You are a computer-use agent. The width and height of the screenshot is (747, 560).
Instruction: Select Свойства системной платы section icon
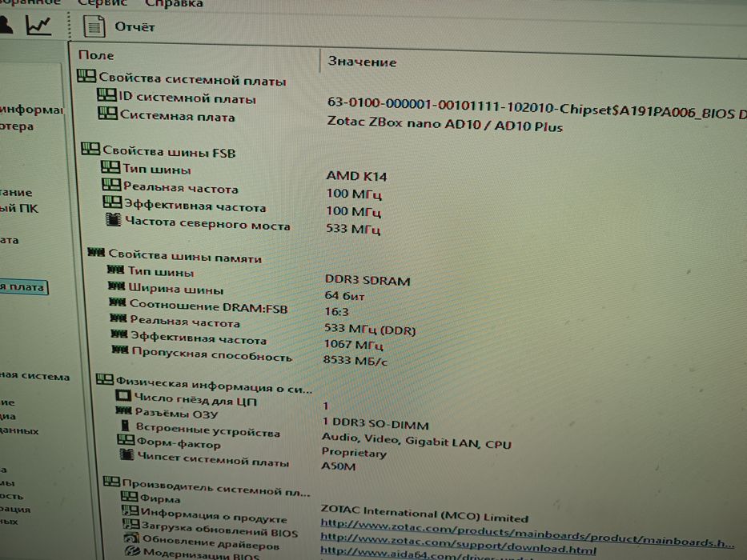86,76
